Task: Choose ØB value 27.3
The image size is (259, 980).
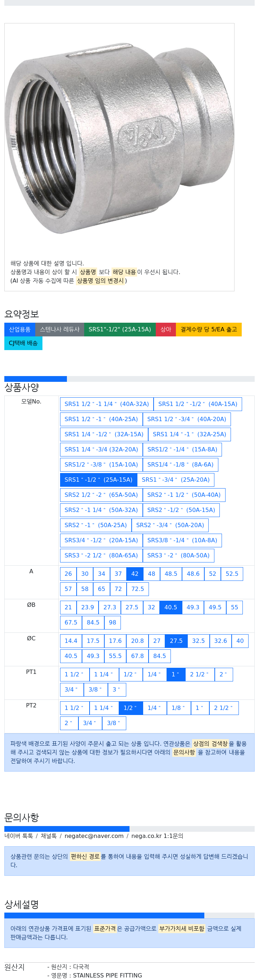Action: [110, 607]
